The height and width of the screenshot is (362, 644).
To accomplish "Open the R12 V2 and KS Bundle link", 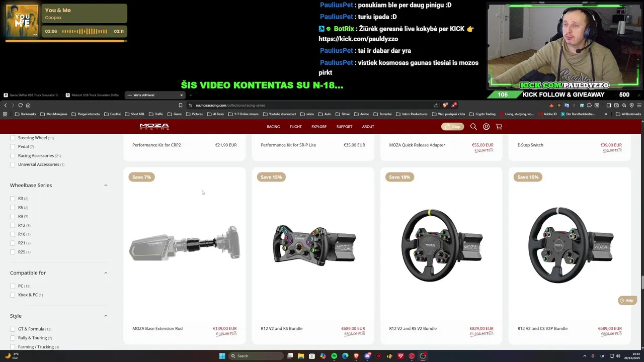I will click(x=281, y=329).
